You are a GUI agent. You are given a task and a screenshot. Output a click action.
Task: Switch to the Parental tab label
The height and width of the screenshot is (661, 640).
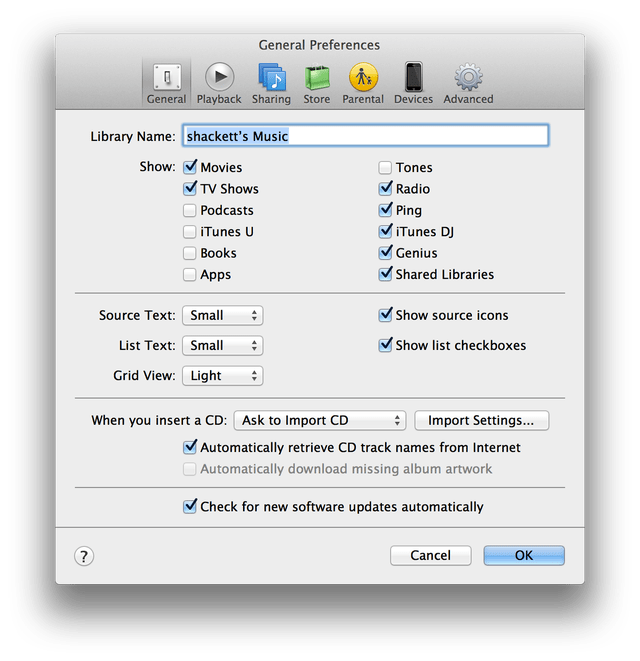click(363, 99)
